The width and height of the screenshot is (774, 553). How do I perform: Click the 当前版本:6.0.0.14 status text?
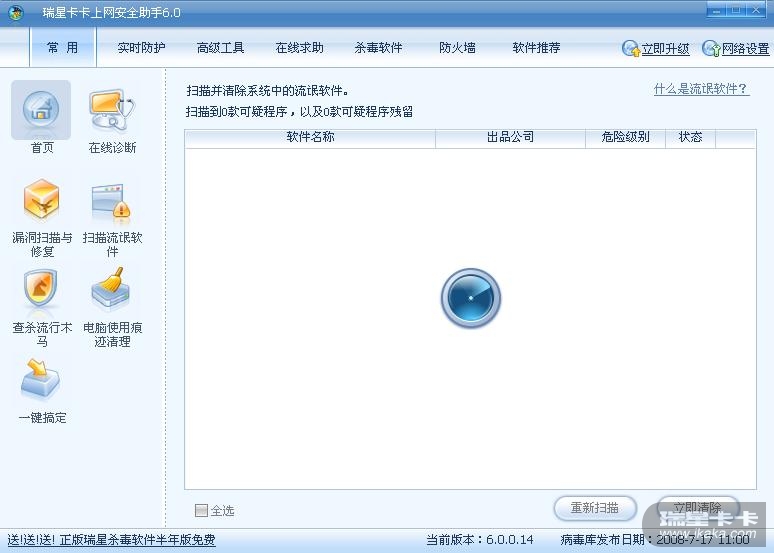480,540
